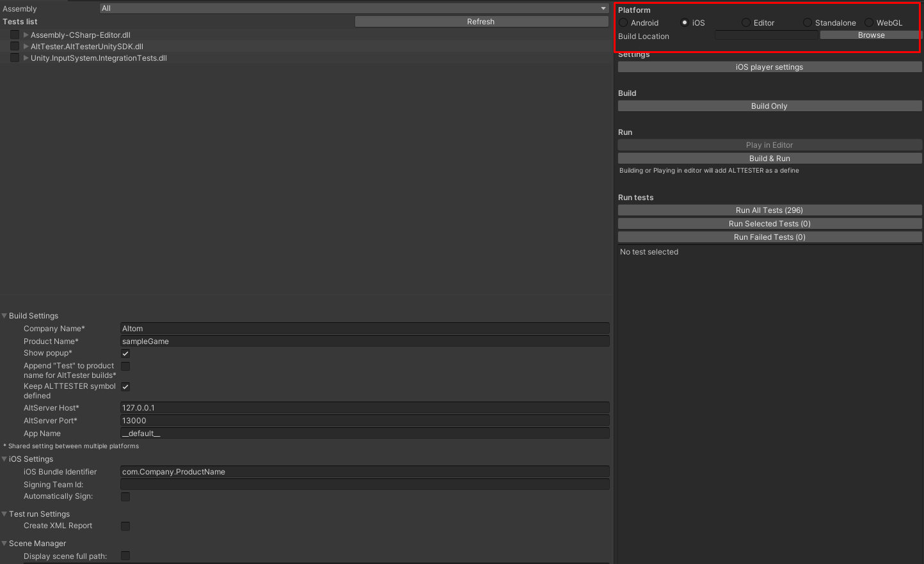Image resolution: width=924 pixels, height=564 pixels.
Task: Collapse the Build Settings section
Action: pyautogui.click(x=5, y=316)
